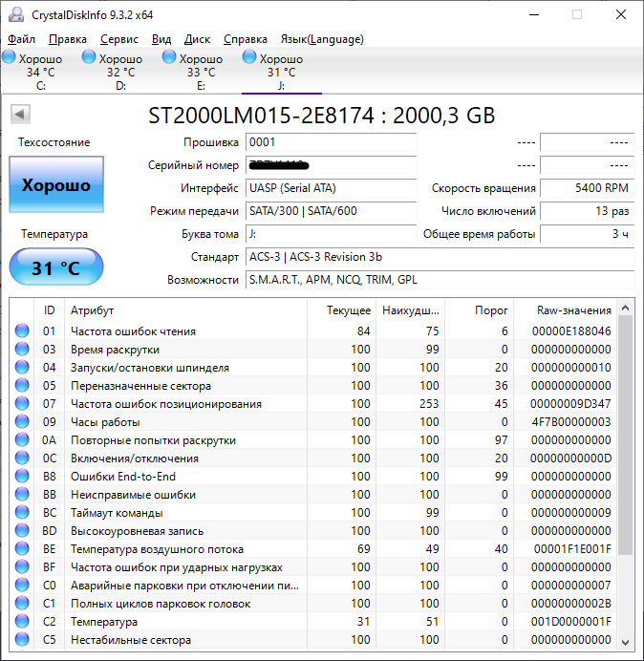Viewport: 644px width, 661px height.
Task: Open the Сервис menu
Action: [x=119, y=39]
